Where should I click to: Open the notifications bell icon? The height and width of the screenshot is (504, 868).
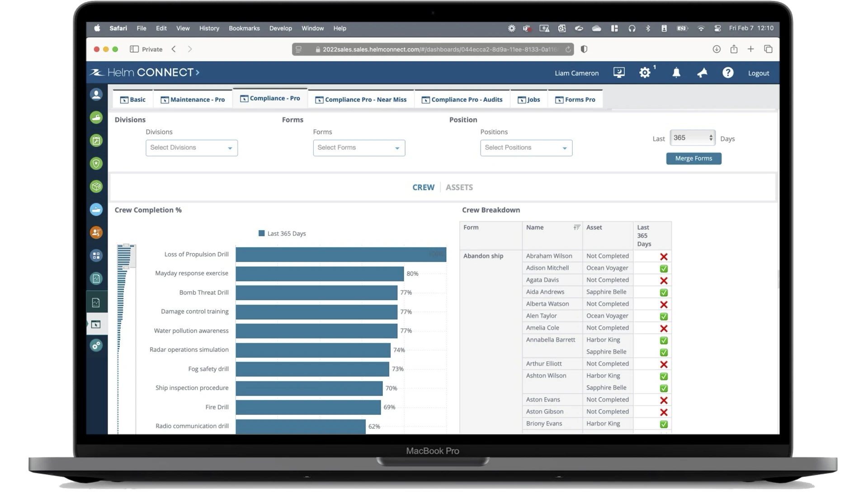click(676, 73)
